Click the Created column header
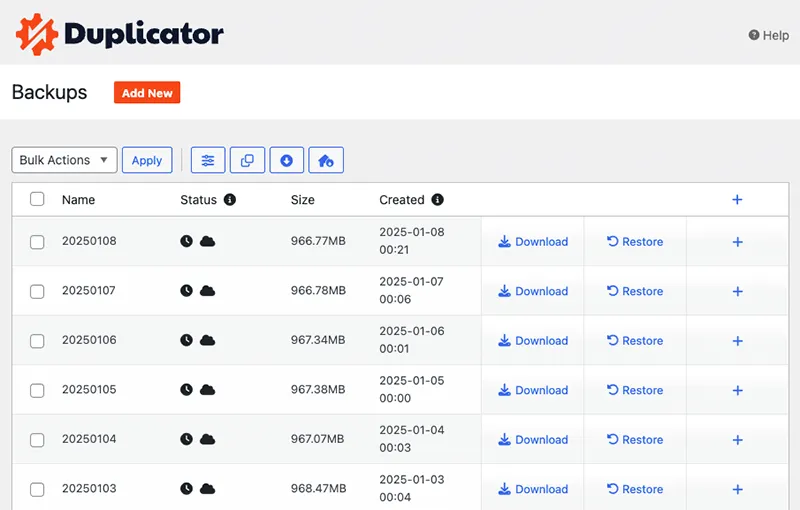 pos(402,200)
